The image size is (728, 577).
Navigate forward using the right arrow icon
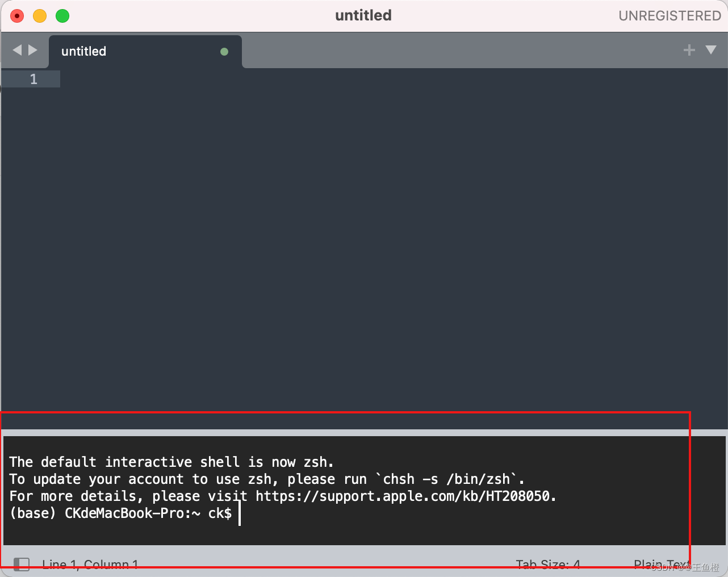[33, 50]
